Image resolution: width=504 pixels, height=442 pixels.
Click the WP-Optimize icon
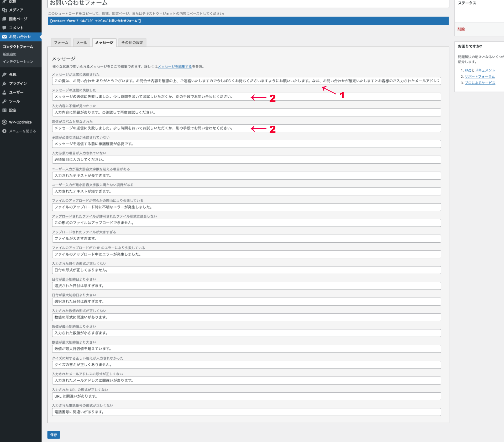[4, 122]
